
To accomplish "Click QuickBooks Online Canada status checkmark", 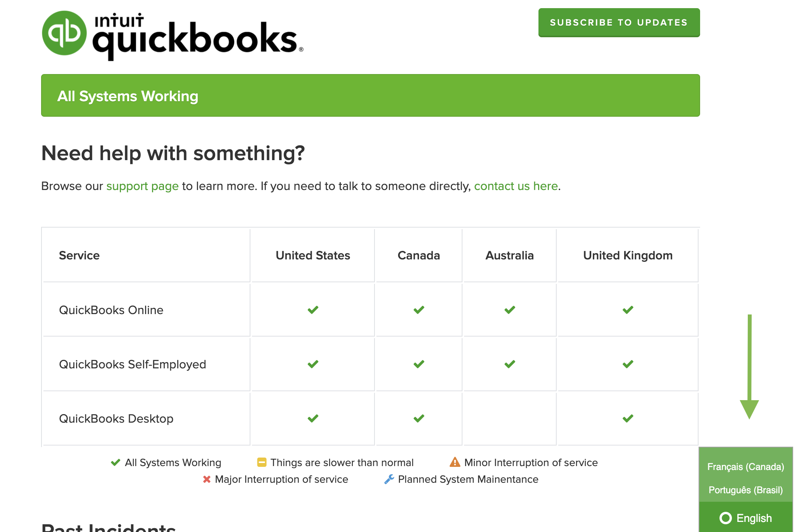I will [x=419, y=310].
